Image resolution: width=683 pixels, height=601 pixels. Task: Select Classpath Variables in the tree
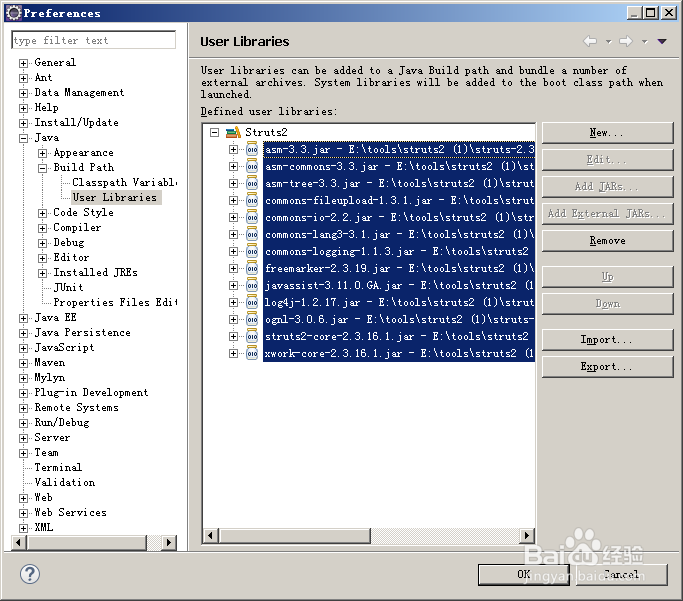coord(125,182)
